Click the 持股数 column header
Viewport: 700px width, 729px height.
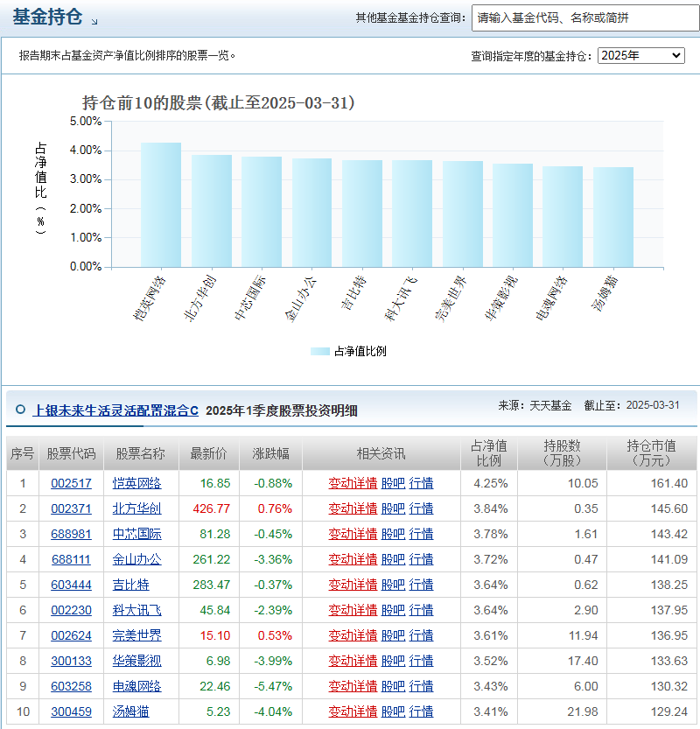click(562, 453)
